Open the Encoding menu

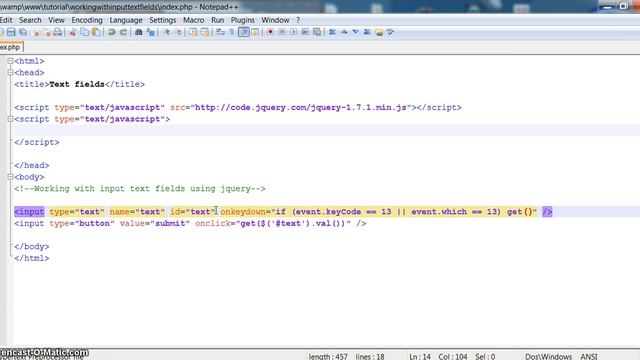click(87, 20)
